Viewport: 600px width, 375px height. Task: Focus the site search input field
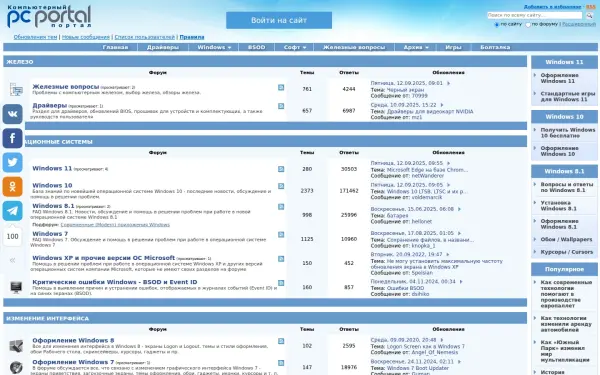click(x=535, y=15)
